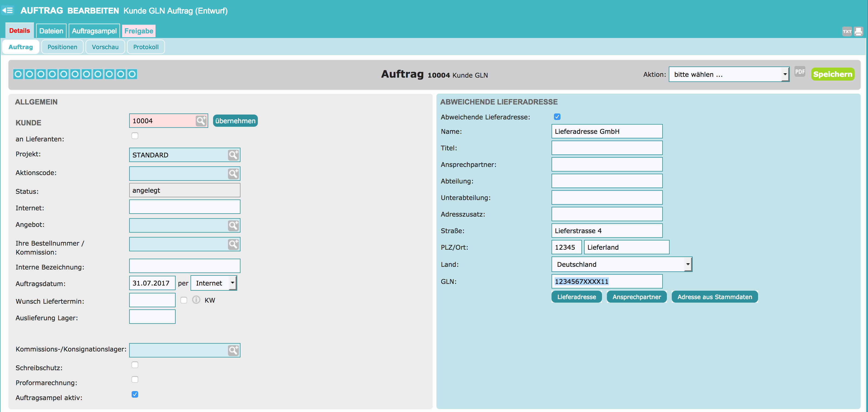The width and height of the screenshot is (868, 412).
Task: Click the back menu icon beside Auftrag Bearbeiten
Action: click(x=7, y=10)
